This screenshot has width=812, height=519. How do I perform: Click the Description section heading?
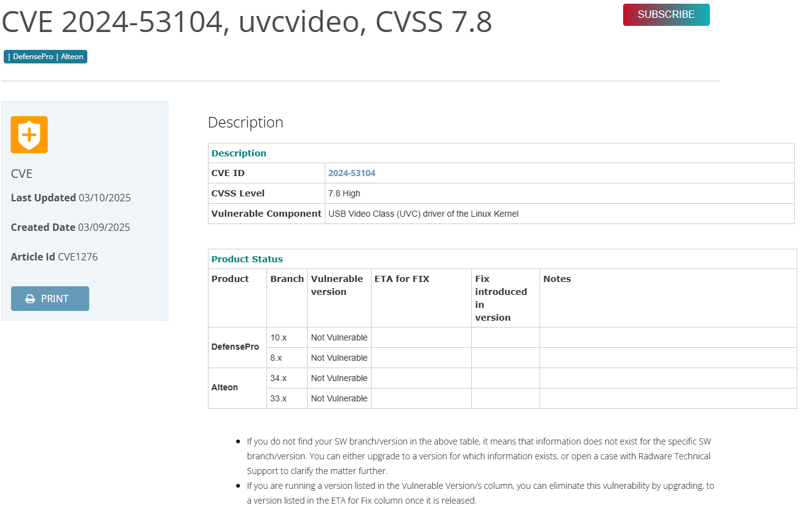tap(245, 122)
